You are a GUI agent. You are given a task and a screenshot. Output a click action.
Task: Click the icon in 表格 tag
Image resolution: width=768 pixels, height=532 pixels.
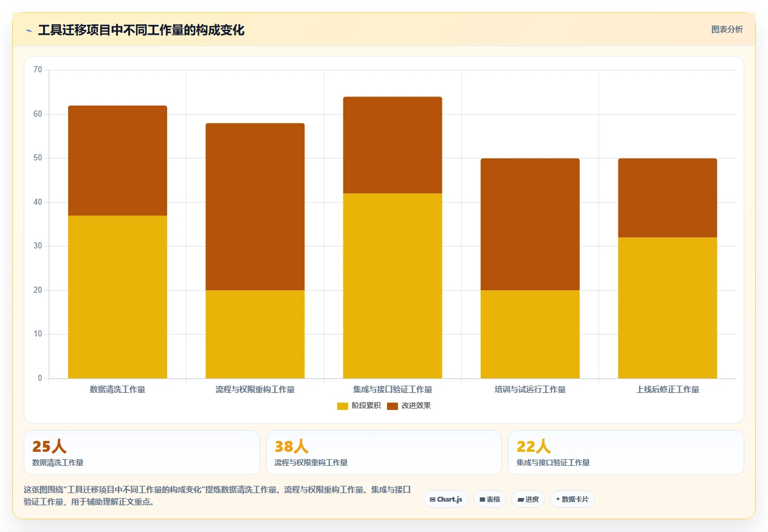coord(482,500)
